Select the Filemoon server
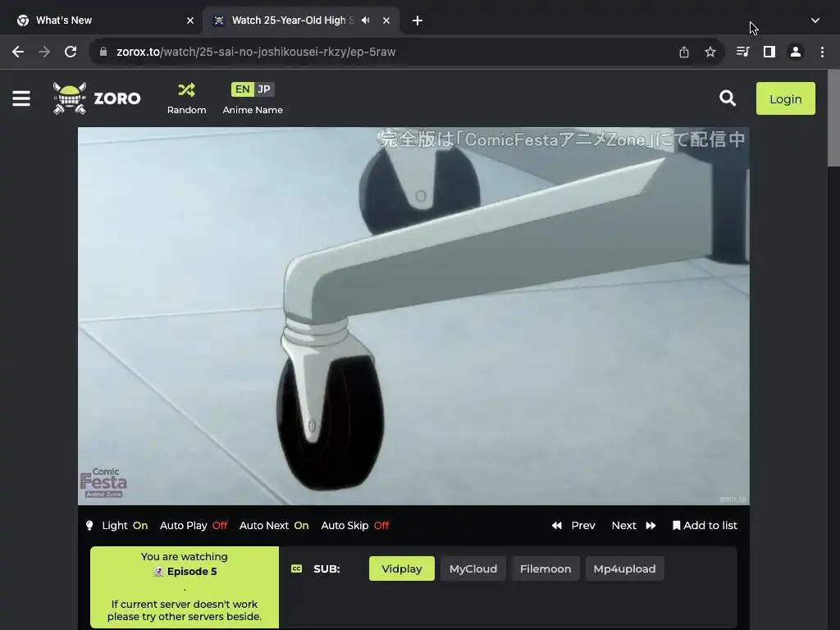This screenshot has height=630, width=840. point(546,569)
